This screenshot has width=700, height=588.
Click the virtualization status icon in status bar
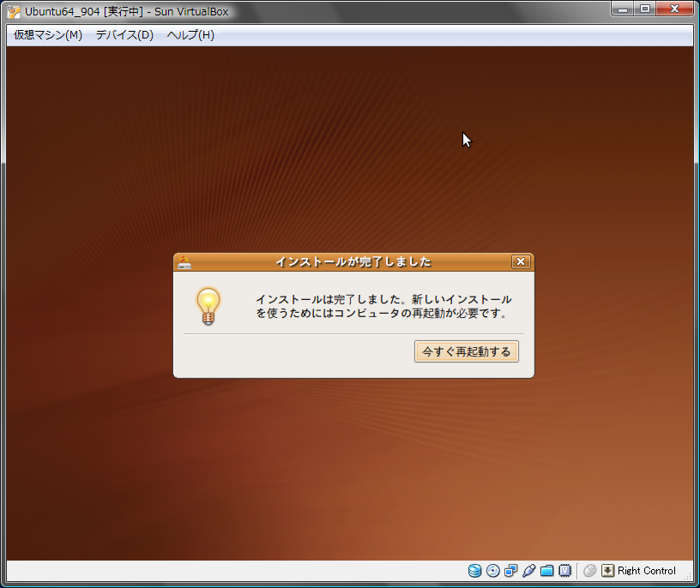click(x=564, y=571)
